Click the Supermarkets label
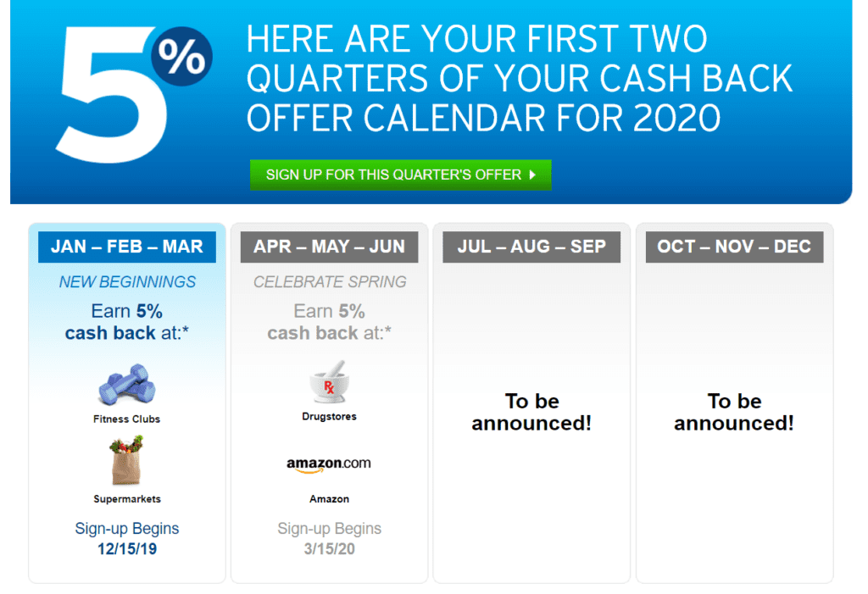This screenshot has height=594, width=868. 127,499
